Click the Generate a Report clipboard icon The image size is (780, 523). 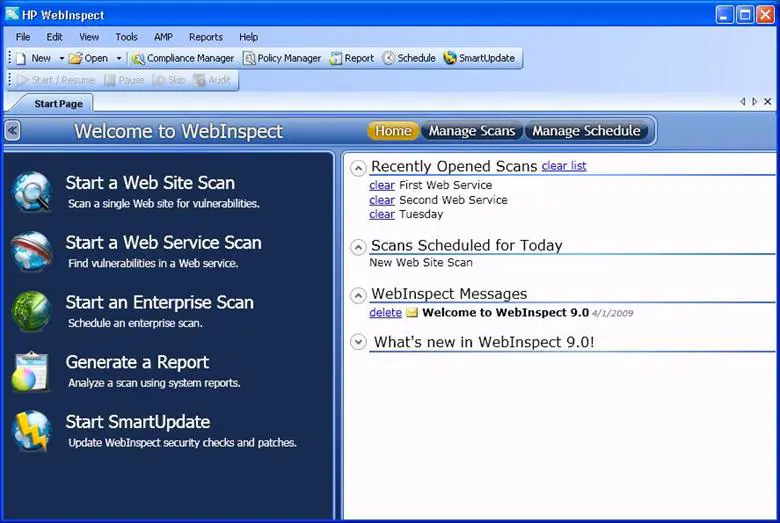pyautogui.click(x=32, y=371)
